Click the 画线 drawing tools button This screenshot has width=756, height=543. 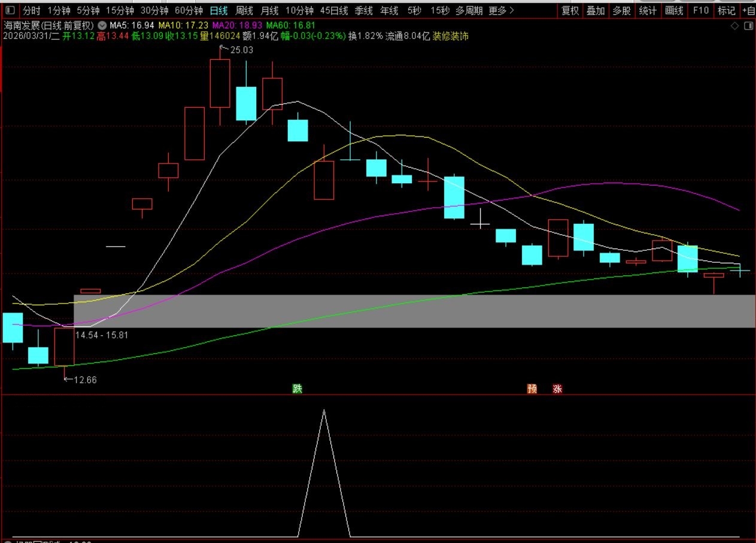674,10
